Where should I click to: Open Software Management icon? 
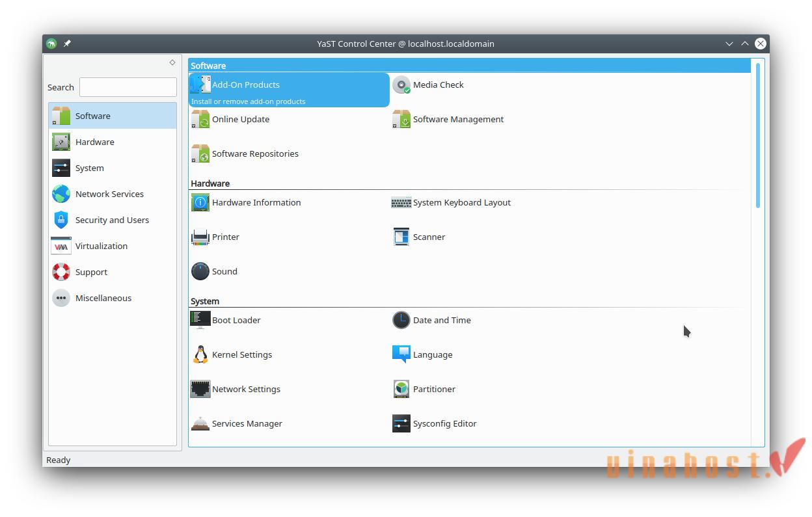[x=401, y=119]
